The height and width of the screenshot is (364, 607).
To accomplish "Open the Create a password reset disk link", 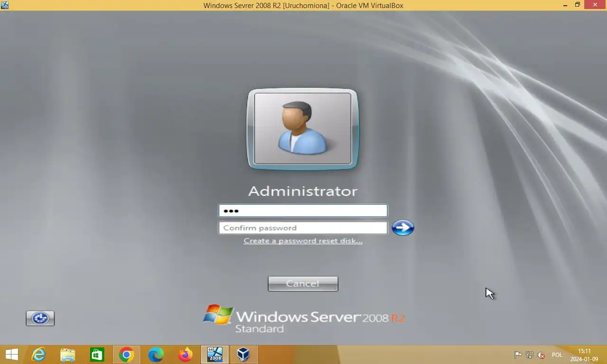I will click(303, 241).
